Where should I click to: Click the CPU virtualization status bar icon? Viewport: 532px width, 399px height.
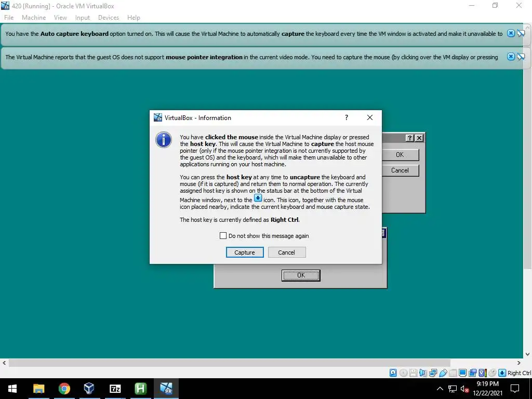click(x=483, y=373)
